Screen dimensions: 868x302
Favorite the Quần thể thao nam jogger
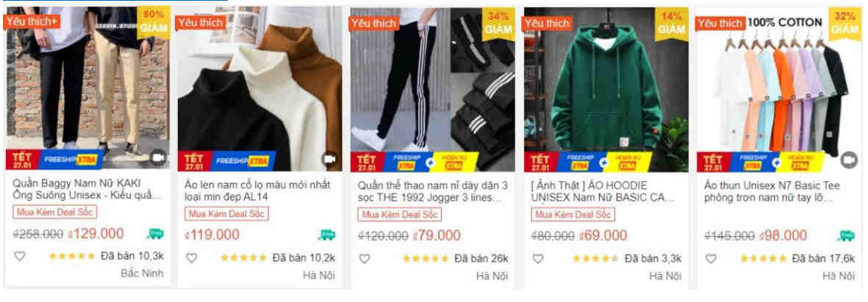click(x=365, y=259)
